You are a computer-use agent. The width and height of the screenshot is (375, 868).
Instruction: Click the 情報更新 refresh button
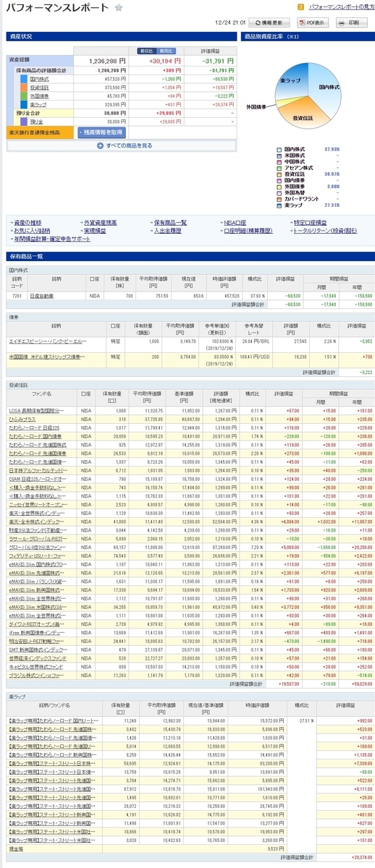coord(269,22)
